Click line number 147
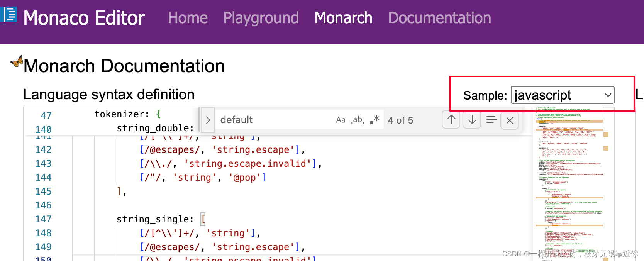Screen dimensions: 644x261 [43, 219]
